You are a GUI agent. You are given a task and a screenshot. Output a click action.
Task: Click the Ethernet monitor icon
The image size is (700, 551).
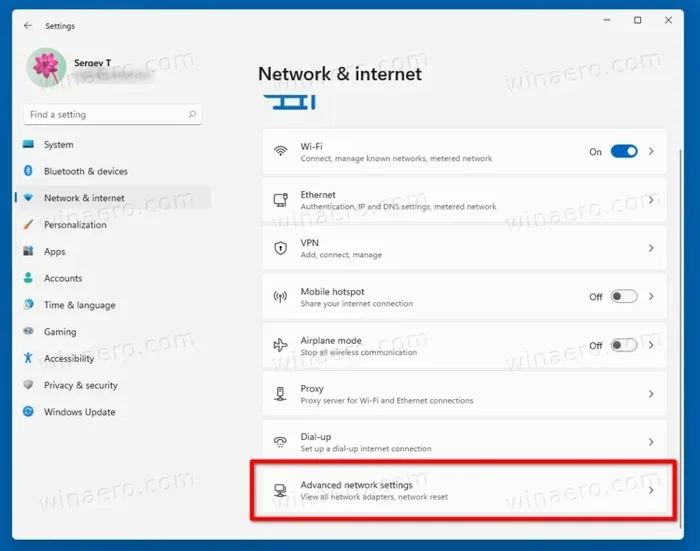(x=280, y=200)
